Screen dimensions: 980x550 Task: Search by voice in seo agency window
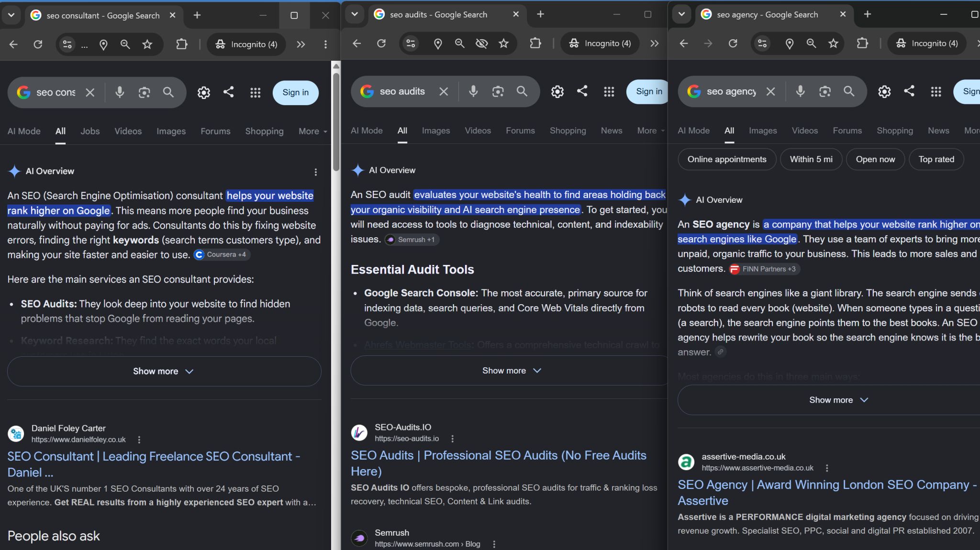click(x=800, y=91)
